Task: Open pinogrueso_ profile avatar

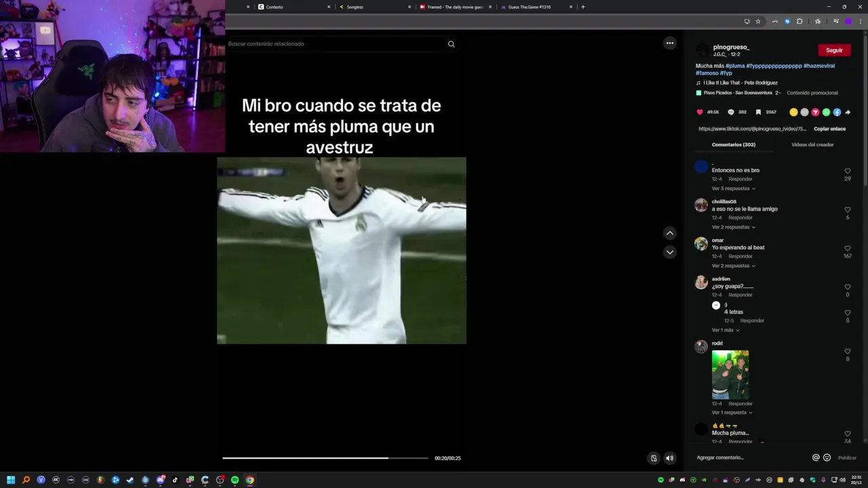Action: coord(703,50)
